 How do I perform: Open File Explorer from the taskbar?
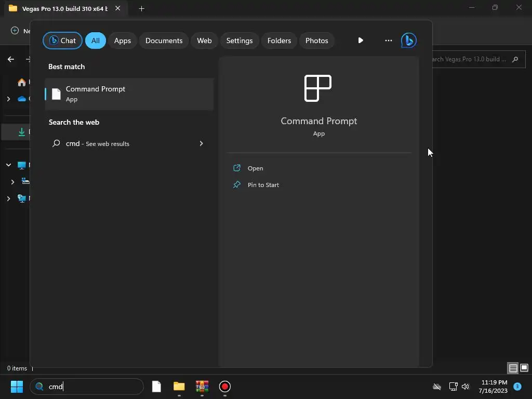pyautogui.click(x=179, y=387)
